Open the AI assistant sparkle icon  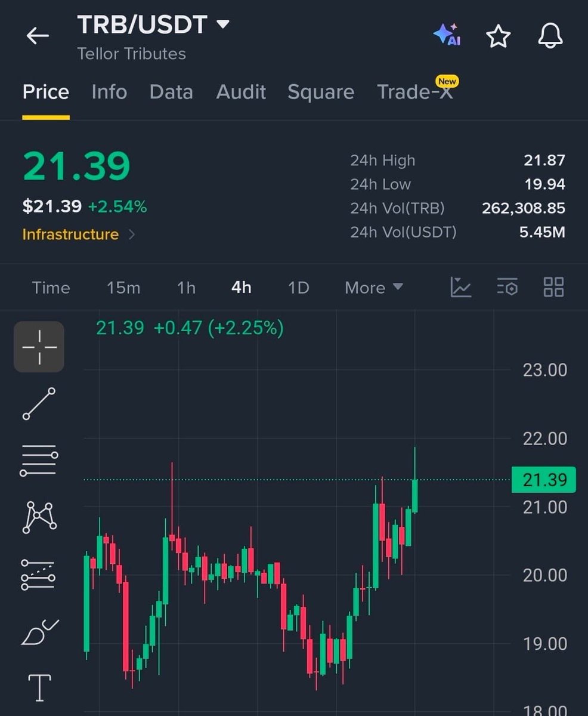(x=447, y=35)
